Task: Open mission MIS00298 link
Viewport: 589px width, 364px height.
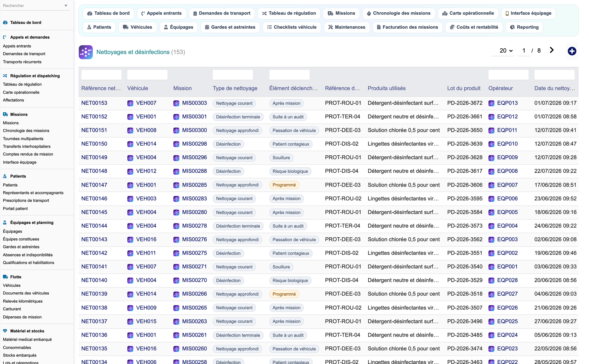Action: coord(195,144)
